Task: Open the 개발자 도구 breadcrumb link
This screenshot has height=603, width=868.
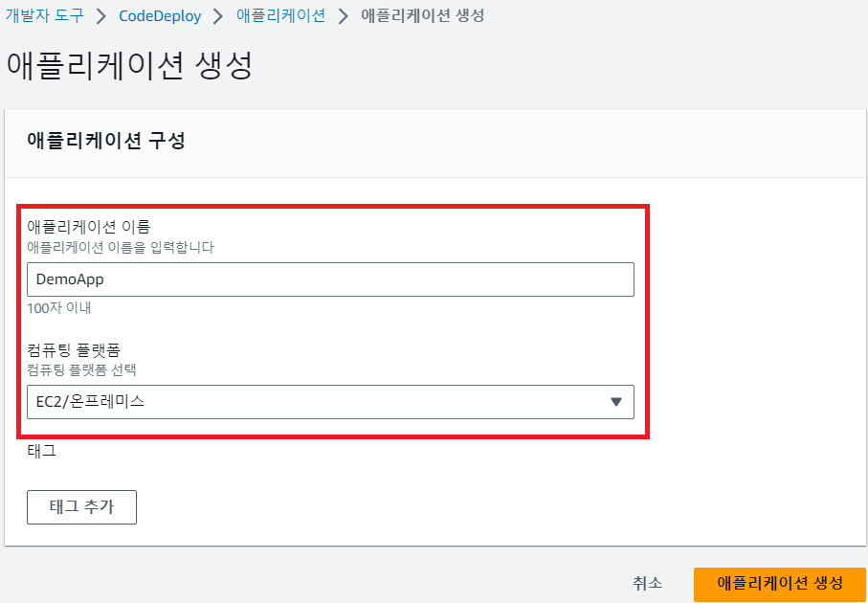Action: click(44, 15)
